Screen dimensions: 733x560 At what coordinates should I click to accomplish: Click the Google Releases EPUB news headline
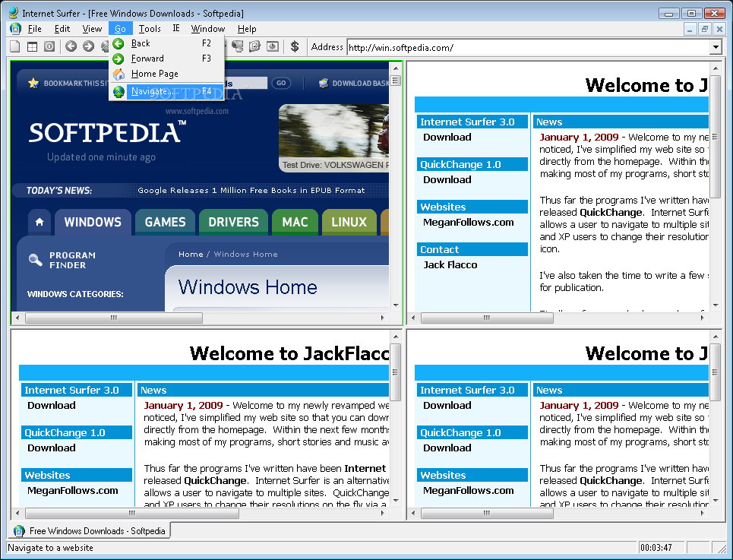tap(251, 190)
